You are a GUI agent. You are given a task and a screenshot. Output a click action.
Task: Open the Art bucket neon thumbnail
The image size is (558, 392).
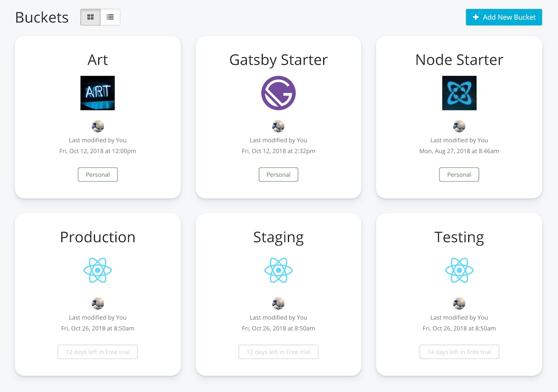coord(97,93)
